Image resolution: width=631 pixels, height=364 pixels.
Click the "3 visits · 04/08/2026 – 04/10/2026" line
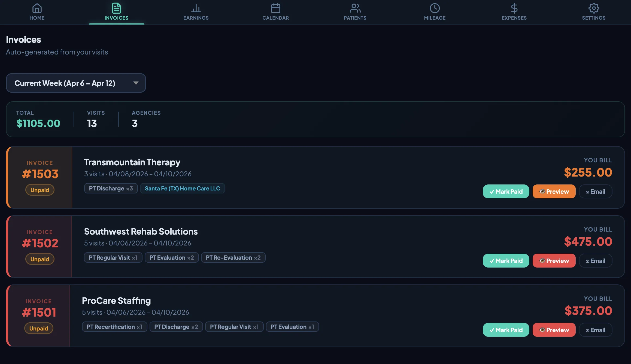point(138,174)
